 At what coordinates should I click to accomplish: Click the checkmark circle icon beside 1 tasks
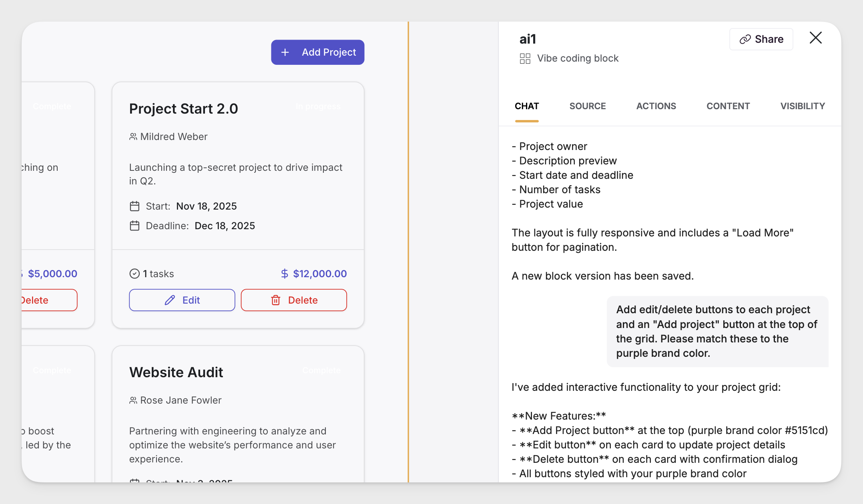coord(134,274)
